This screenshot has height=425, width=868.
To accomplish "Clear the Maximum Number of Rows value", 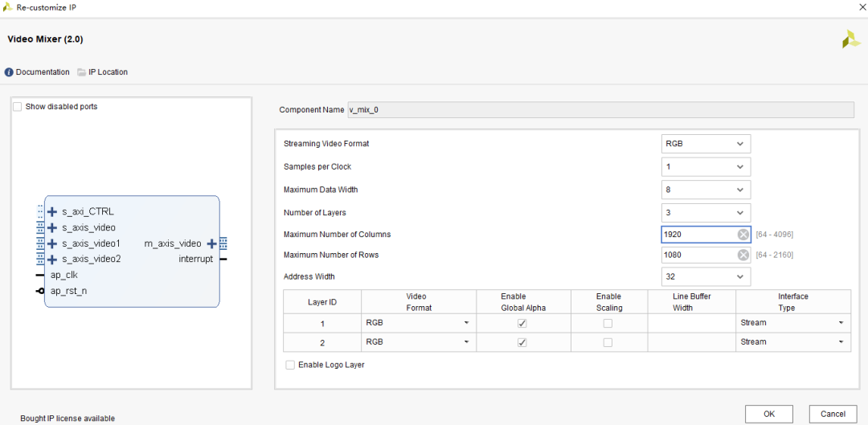I will 743,255.
